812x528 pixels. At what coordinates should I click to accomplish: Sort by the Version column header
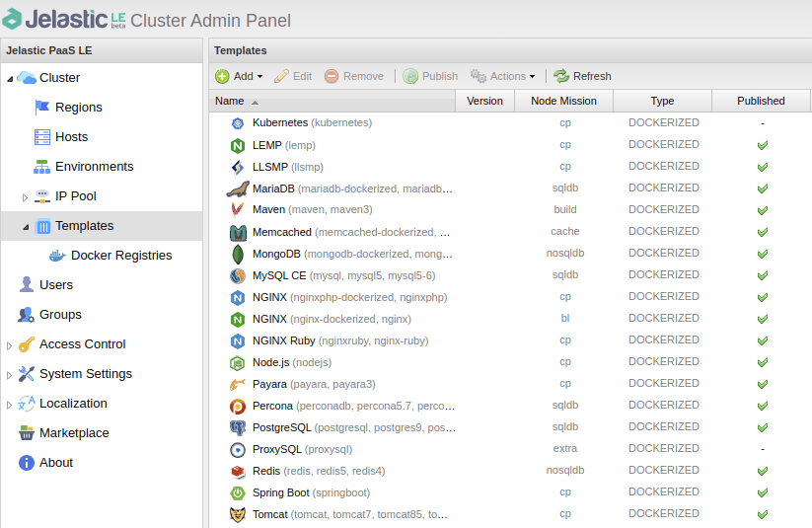[x=484, y=101]
